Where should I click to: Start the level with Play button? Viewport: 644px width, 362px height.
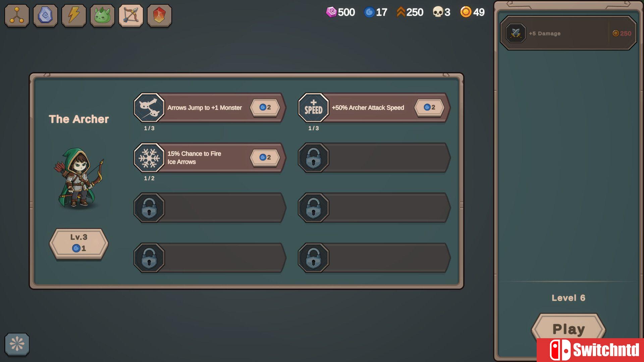[569, 328]
